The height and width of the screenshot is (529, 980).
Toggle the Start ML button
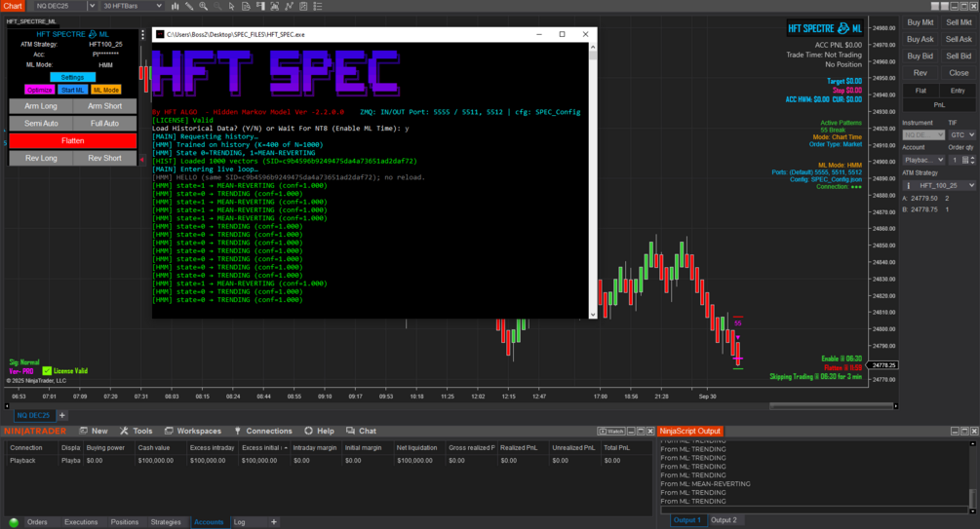click(72, 90)
